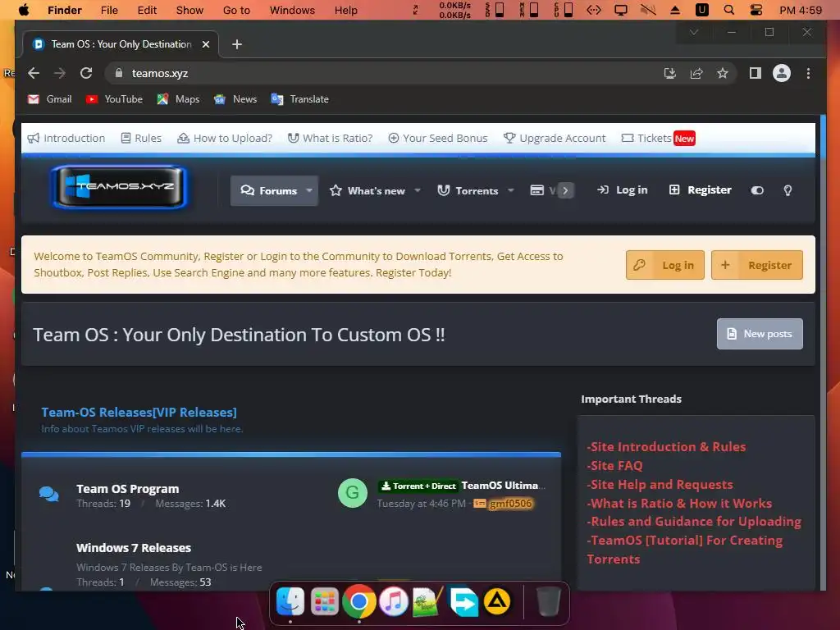The height and width of the screenshot is (630, 840).
Task: Open the Introduction link in the top bar
Action: (x=66, y=138)
